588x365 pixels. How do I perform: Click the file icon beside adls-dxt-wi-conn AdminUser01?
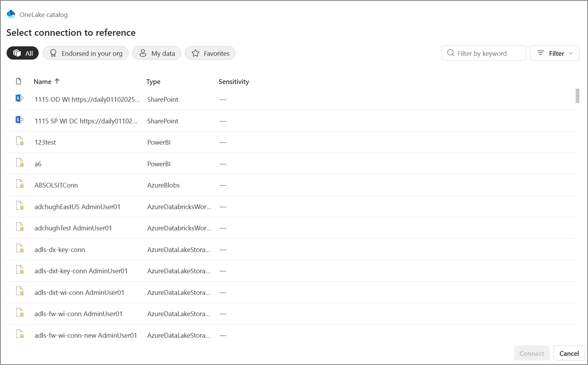20,292
